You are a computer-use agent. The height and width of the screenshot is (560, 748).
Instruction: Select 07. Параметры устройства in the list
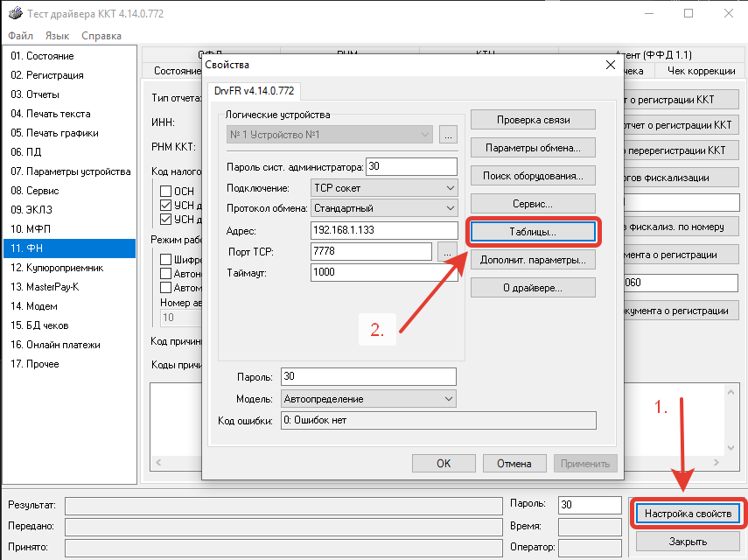click(70, 171)
